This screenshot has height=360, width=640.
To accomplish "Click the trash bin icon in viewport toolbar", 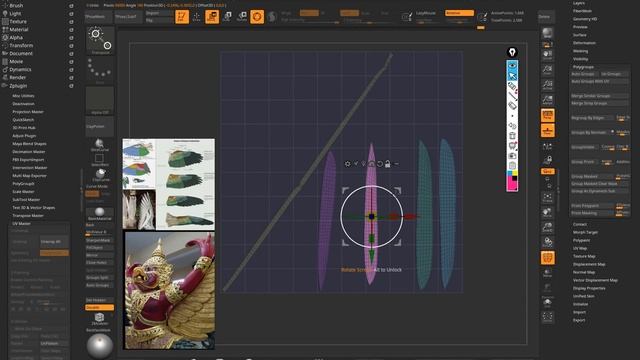I will click(513, 136).
